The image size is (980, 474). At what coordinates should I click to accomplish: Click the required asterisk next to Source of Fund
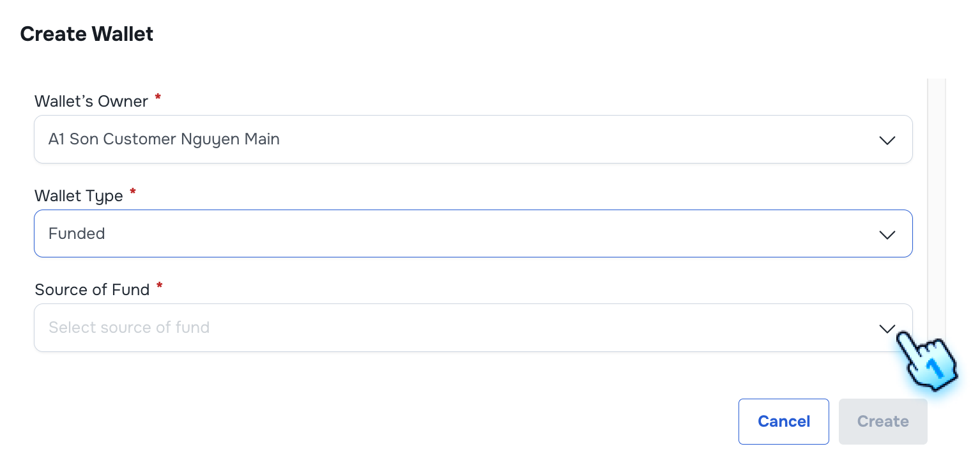point(158,287)
